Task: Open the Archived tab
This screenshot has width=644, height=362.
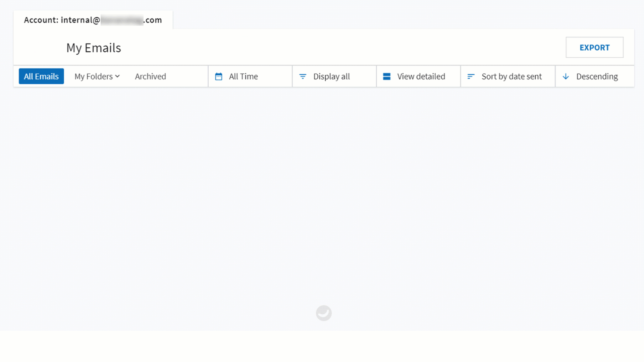Action: [150, 76]
